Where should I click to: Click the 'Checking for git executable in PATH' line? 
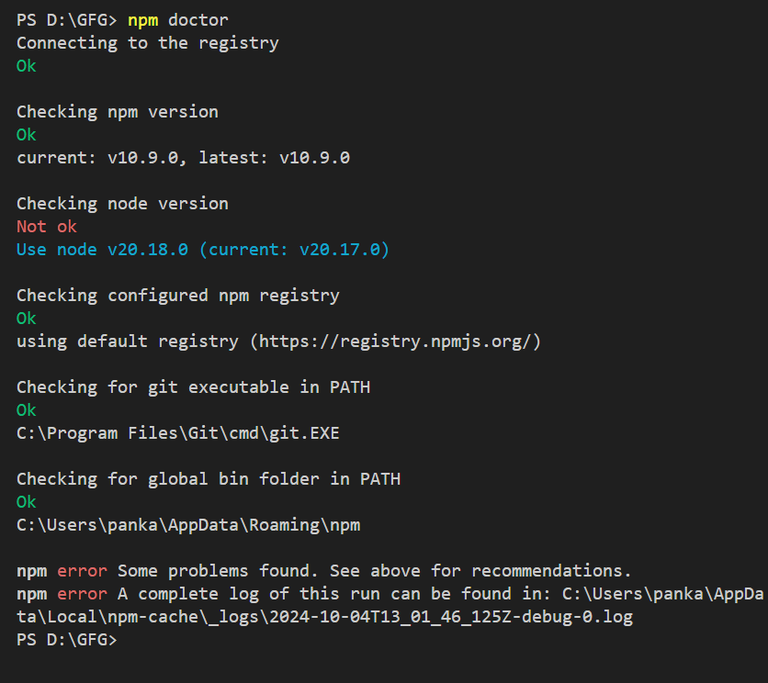(x=193, y=388)
